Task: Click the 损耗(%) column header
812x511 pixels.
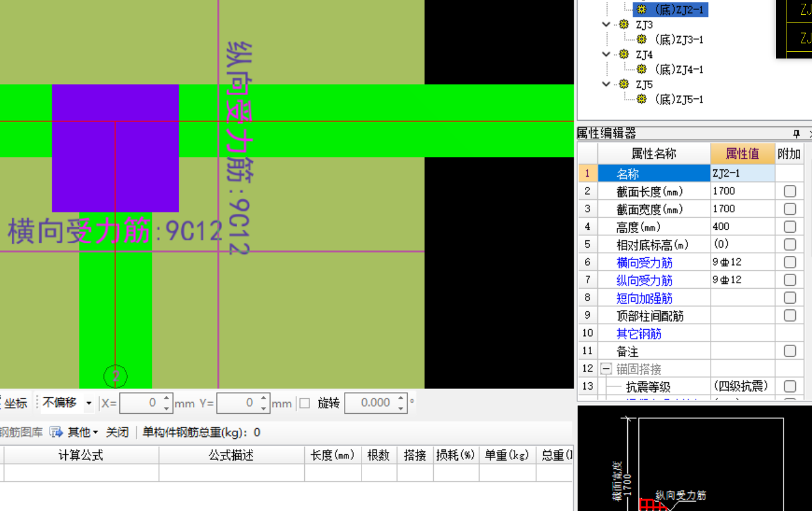Action: point(455,455)
